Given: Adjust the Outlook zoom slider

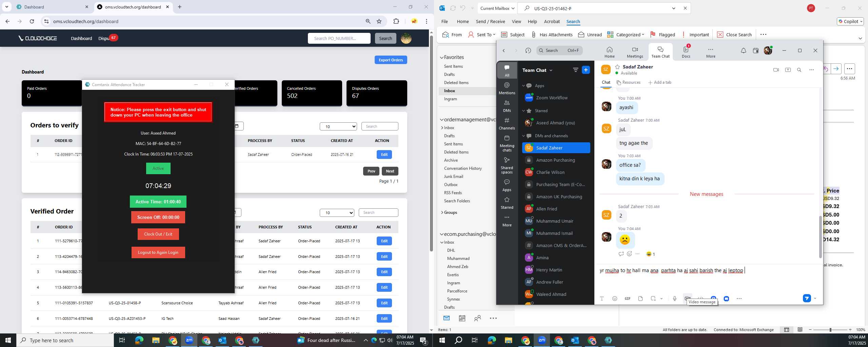Looking at the screenshot, I should click(x=830, y=330).
